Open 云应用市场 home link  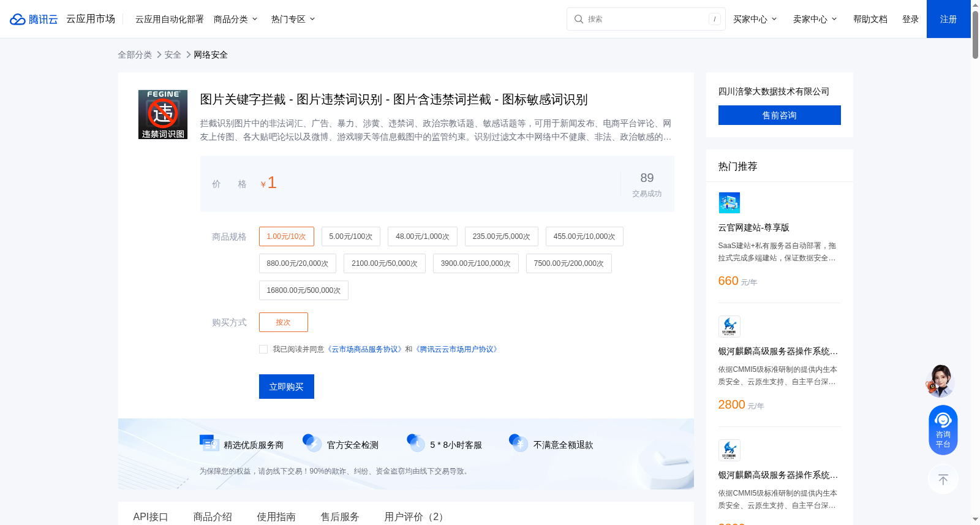(91, 19)
